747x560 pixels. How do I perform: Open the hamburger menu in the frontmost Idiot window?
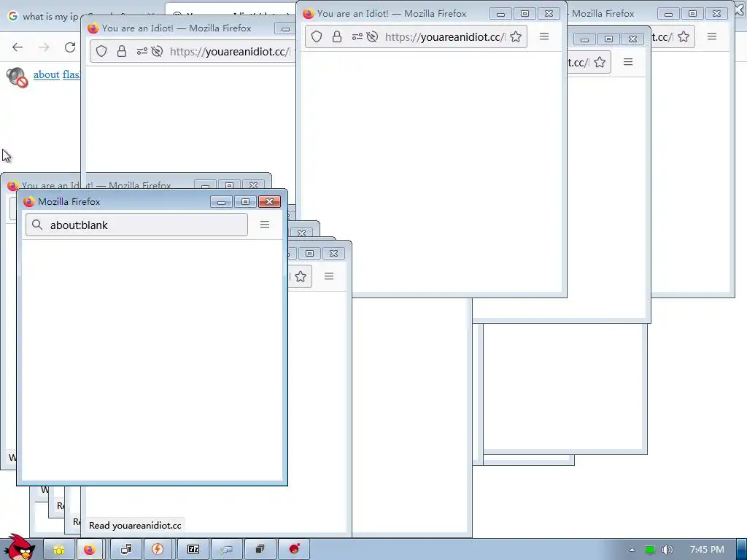(x=544, y=36)
